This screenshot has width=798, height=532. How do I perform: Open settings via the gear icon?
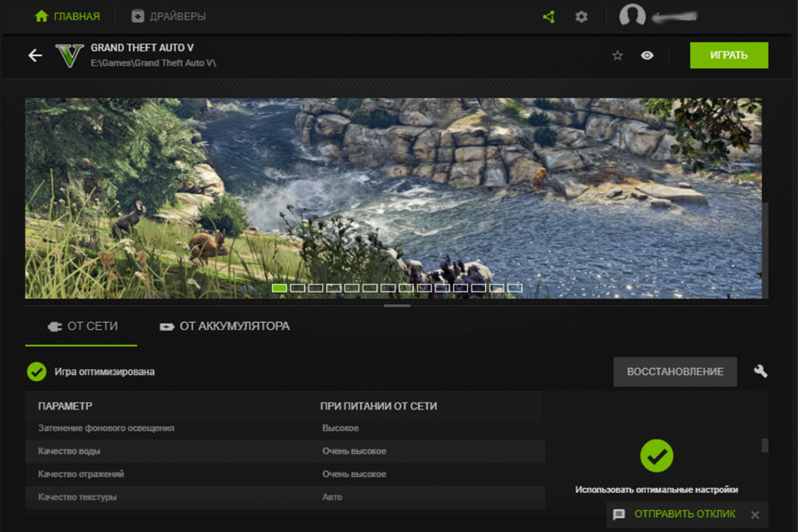point(581,17)
